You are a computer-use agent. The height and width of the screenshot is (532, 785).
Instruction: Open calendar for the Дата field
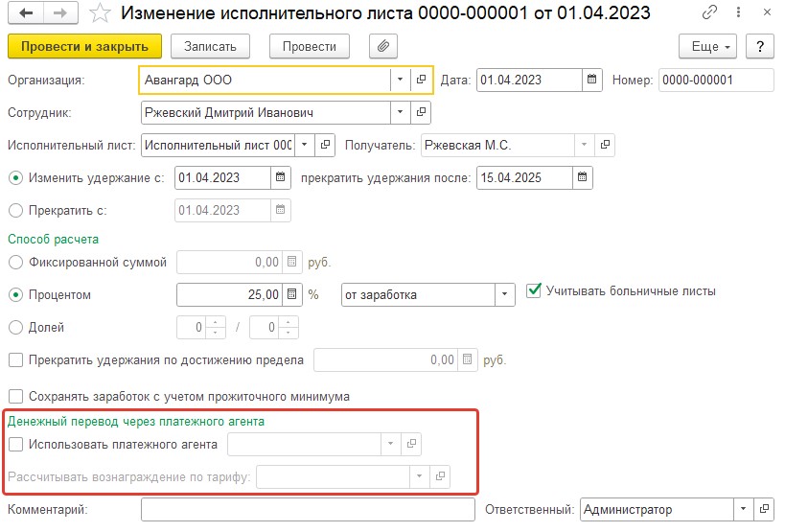point(591,80)
